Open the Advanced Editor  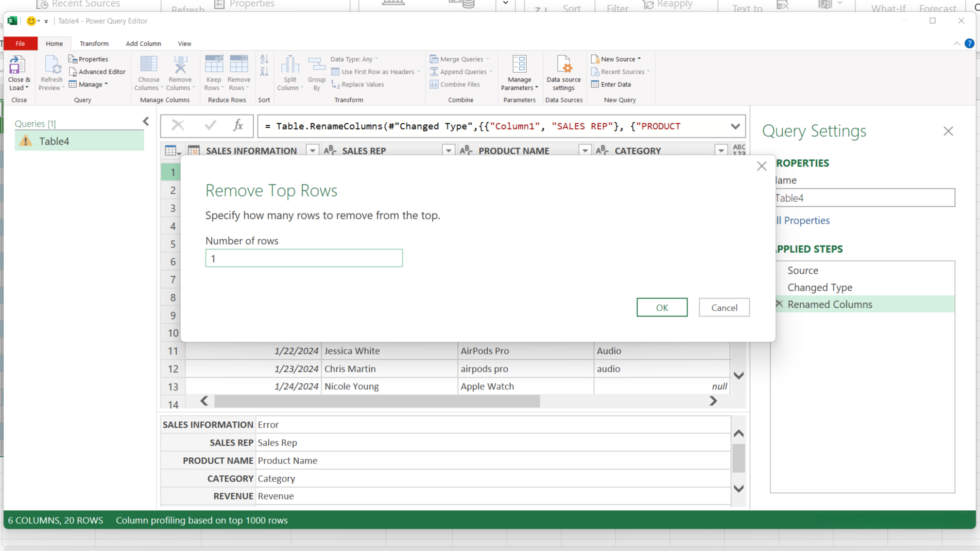(97, 72)
